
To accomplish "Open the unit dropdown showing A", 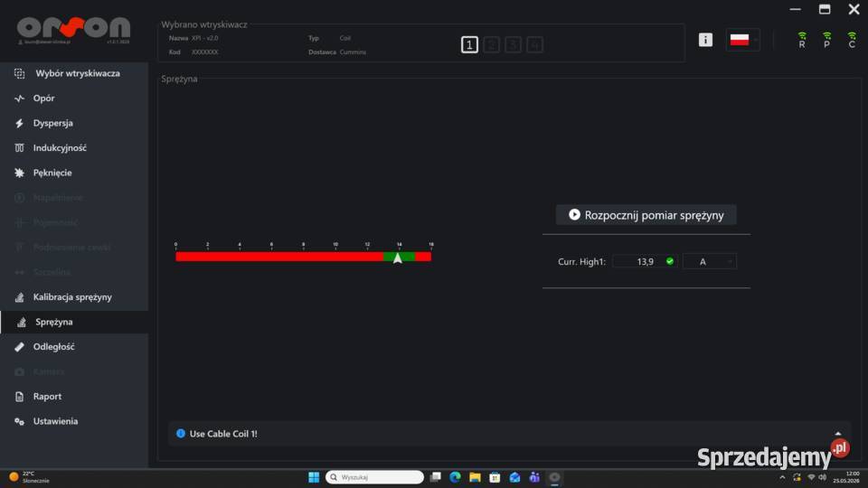I will coord(710,262).
